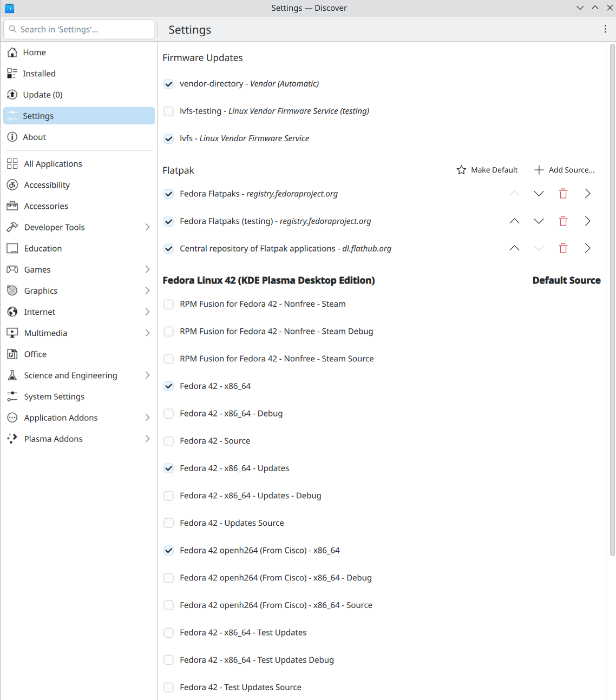Click Add Source... button
Viewport: 616px width, 700px height.
565,170
